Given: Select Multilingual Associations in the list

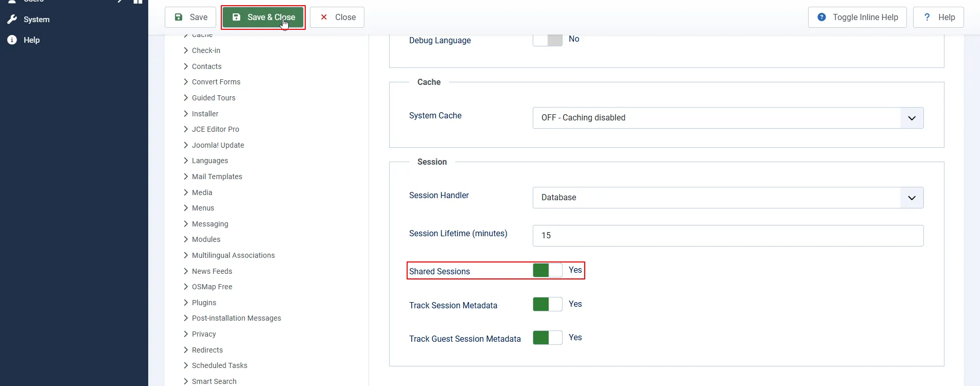Looking at the screenshot, I should (233, 255).
